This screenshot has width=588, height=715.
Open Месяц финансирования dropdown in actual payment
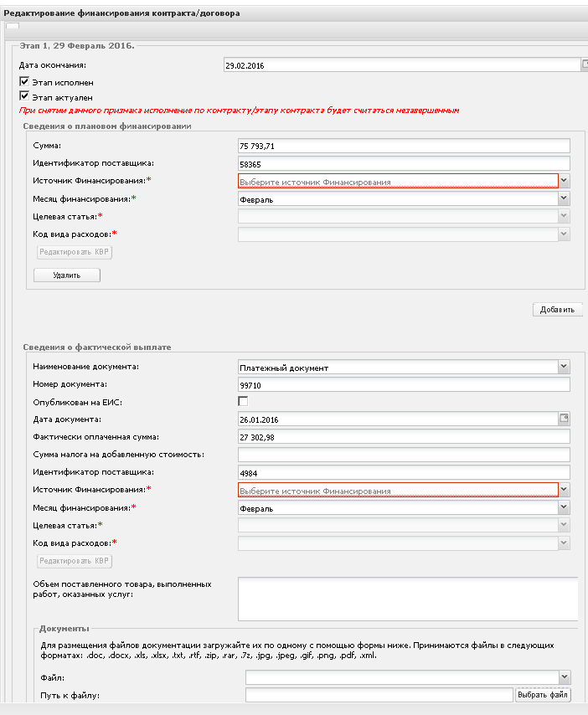(x=564, y=507)
